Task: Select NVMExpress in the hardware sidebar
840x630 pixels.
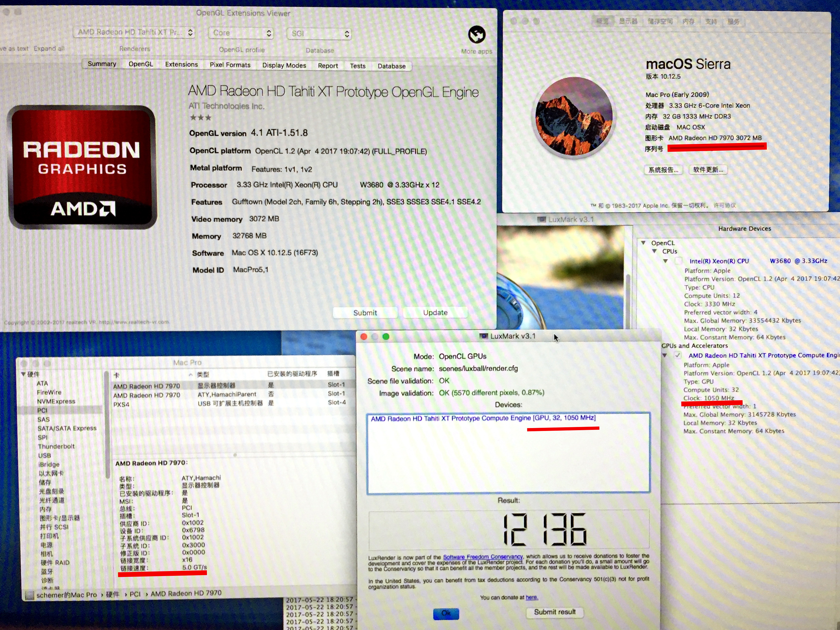Action: point(56,402)
